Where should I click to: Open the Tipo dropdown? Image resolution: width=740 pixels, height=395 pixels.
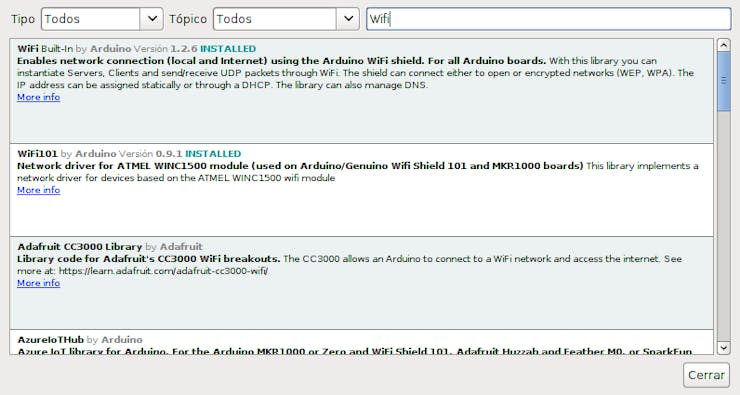tap(102, 19)
